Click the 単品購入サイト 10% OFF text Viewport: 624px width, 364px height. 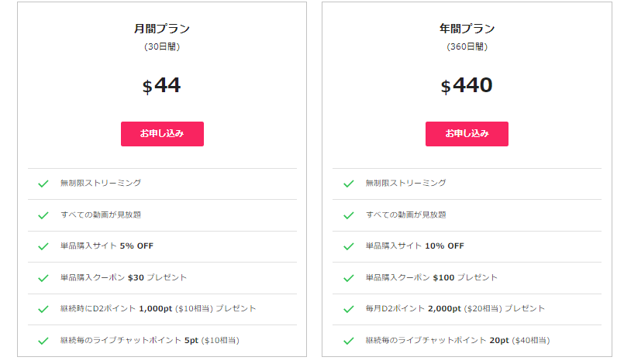[415, 246]
